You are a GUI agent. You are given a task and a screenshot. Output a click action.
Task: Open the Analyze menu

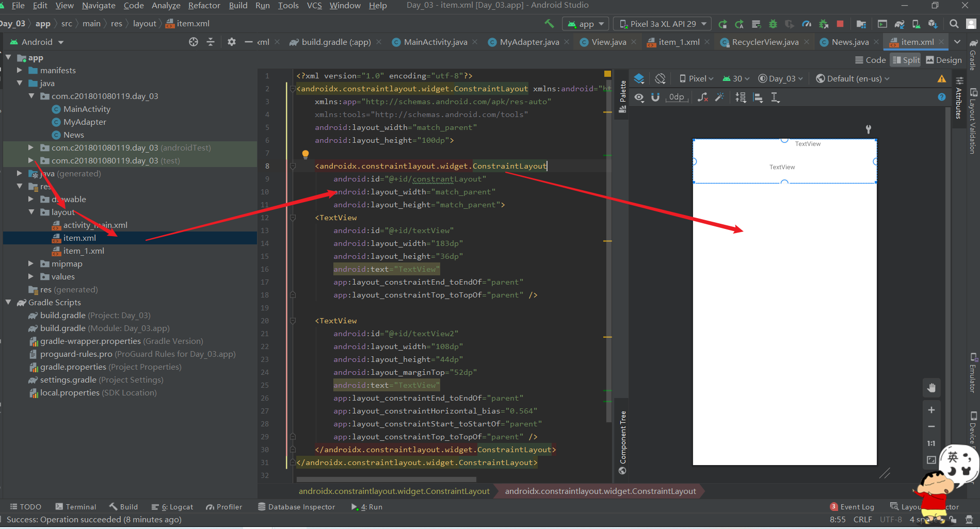tap(166, 5)
